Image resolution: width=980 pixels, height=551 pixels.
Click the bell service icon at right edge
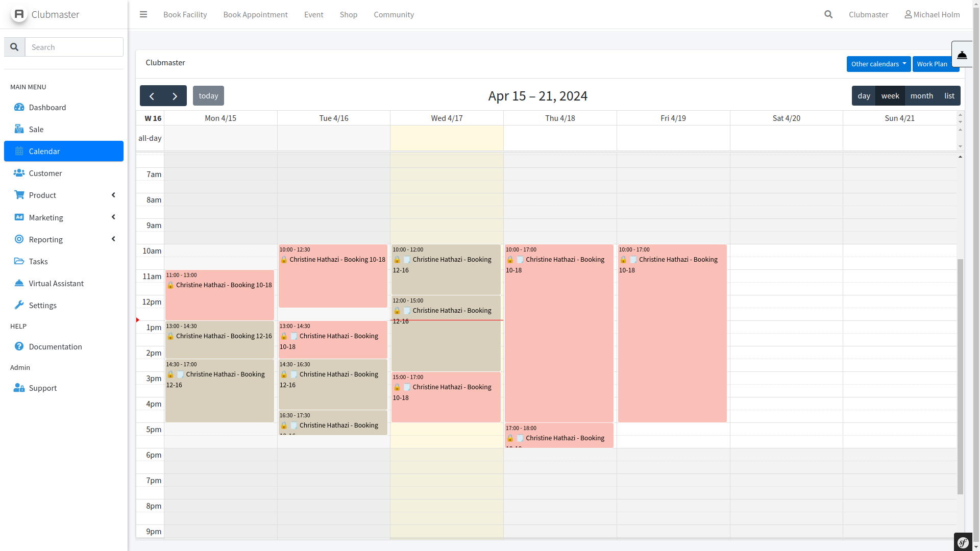coord(962,55)
